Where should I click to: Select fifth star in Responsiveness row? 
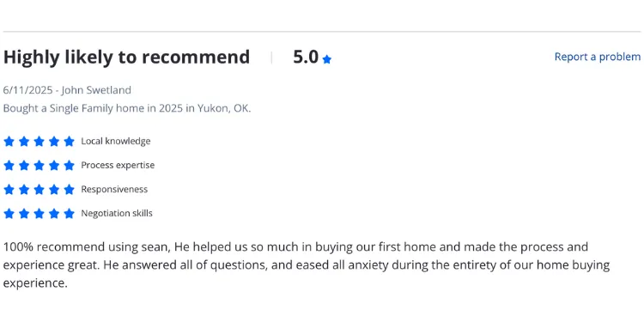(69, 190)
